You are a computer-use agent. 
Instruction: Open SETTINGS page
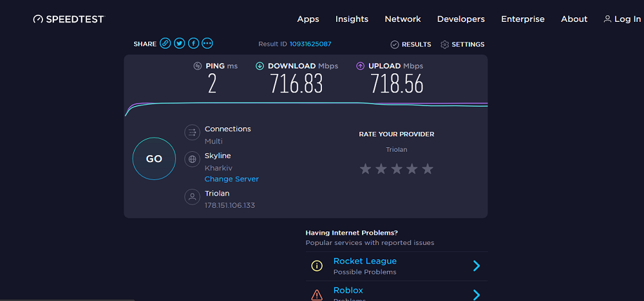click(x=468, y=44)
